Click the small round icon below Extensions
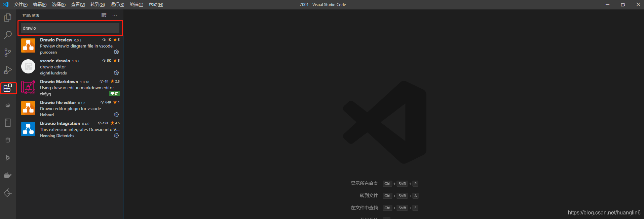This screenshot has height=219, width=644. coord(8,105)
